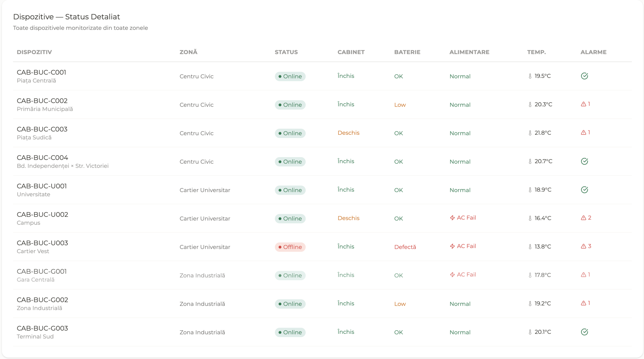
Task: Toggle the Online status badge for CAB-BUC-C001
Action: (290, 76)
